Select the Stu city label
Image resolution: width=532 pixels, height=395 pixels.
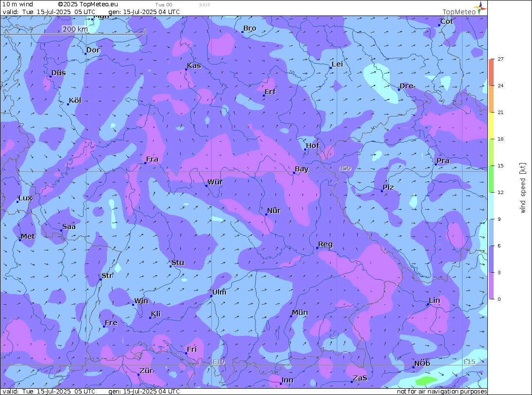[178, 263]
